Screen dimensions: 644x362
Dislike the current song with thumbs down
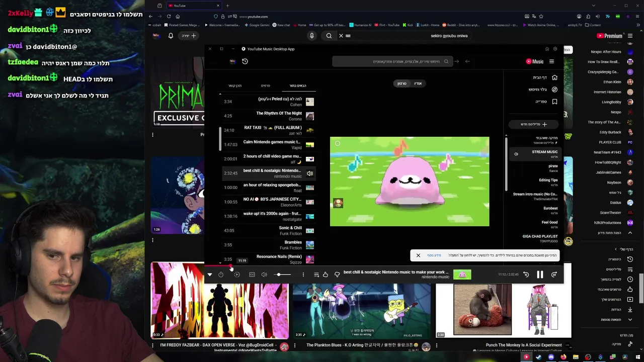[337, 275]
